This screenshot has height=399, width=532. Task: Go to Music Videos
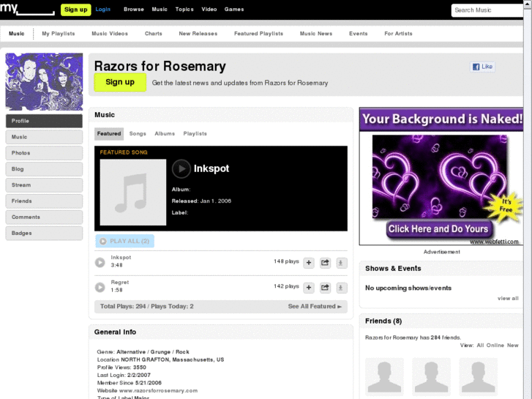coord(110,34)
